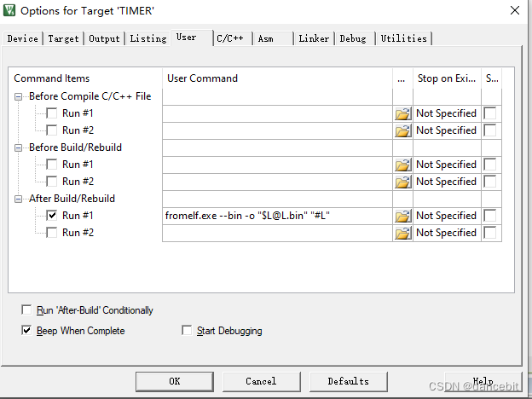This screenshot has height=399, width=532.
Task: Enable Run #2 under Before Compile C/C++ File
Action: click(x=51, y=130)
